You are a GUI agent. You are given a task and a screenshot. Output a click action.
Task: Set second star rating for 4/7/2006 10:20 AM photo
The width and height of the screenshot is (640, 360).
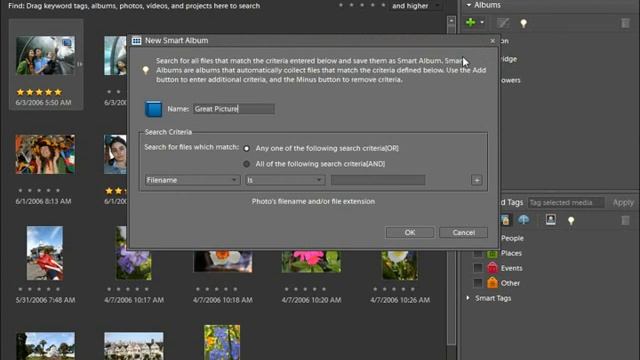296,289
